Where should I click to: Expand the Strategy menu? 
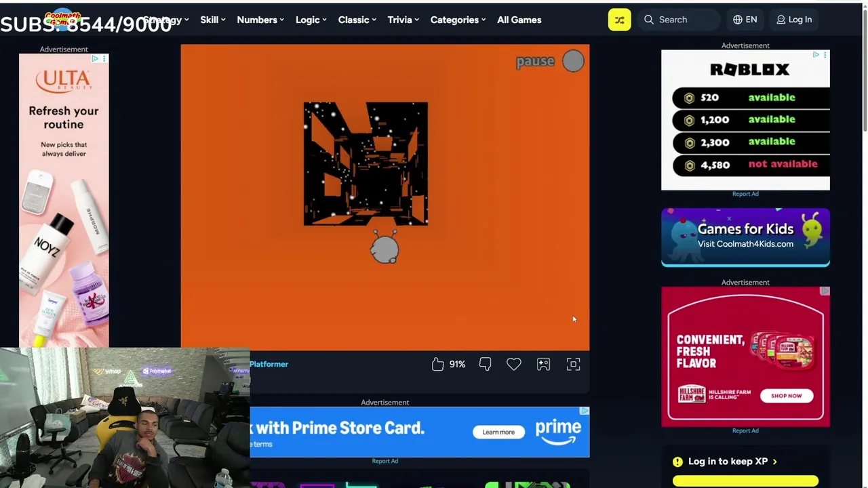(165, 20)
